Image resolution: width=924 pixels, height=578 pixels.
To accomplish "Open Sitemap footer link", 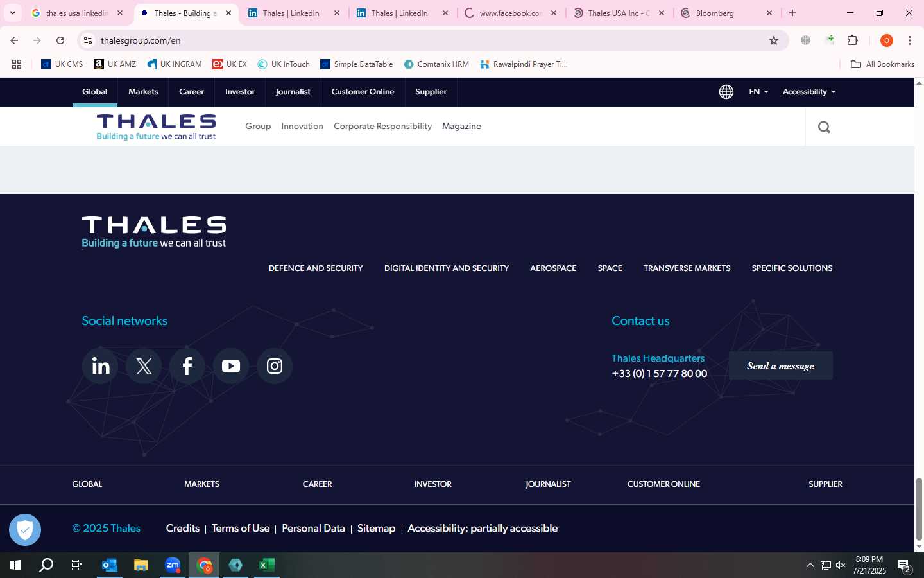I will pyautogui.click(x=376, y=529).
